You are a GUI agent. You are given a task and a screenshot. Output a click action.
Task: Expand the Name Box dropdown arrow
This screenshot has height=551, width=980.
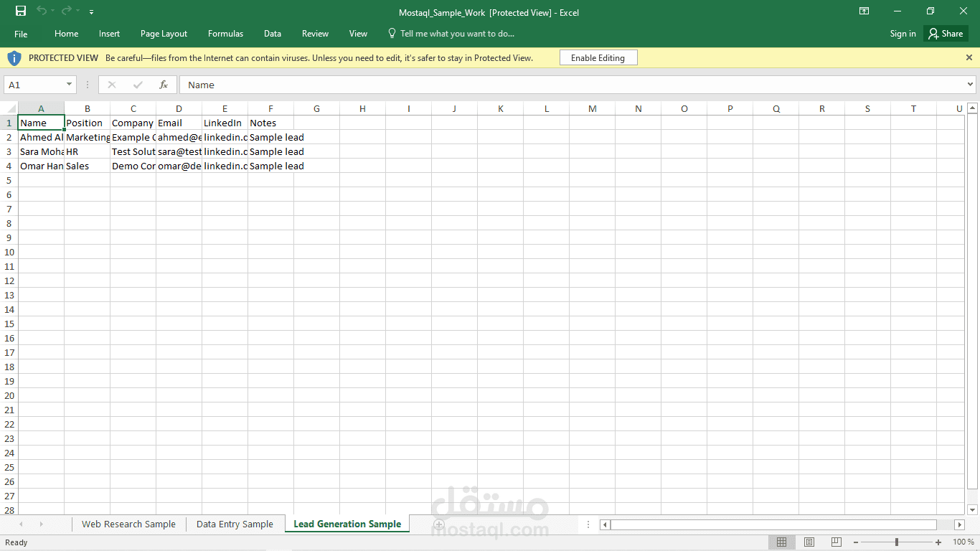pos(69,85)
